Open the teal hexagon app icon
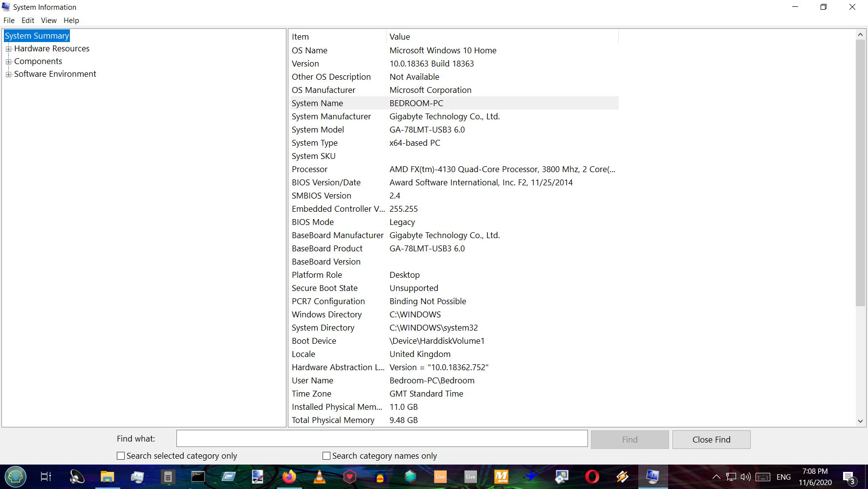Screen dimensions: 868x489 pos(410,476)
